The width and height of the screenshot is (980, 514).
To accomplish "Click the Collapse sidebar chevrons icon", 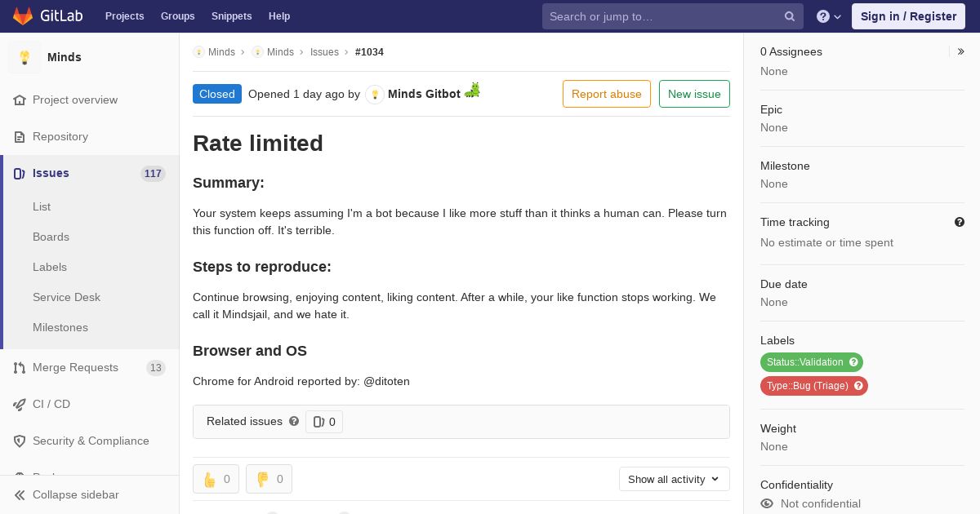I will (x=20, y=495).
